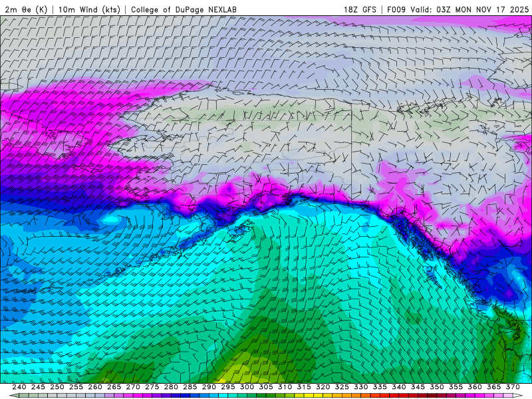This screenshot has width=532, height=399.
Task: Select the 330 value on the color scale
Action: tap(361, 387)
